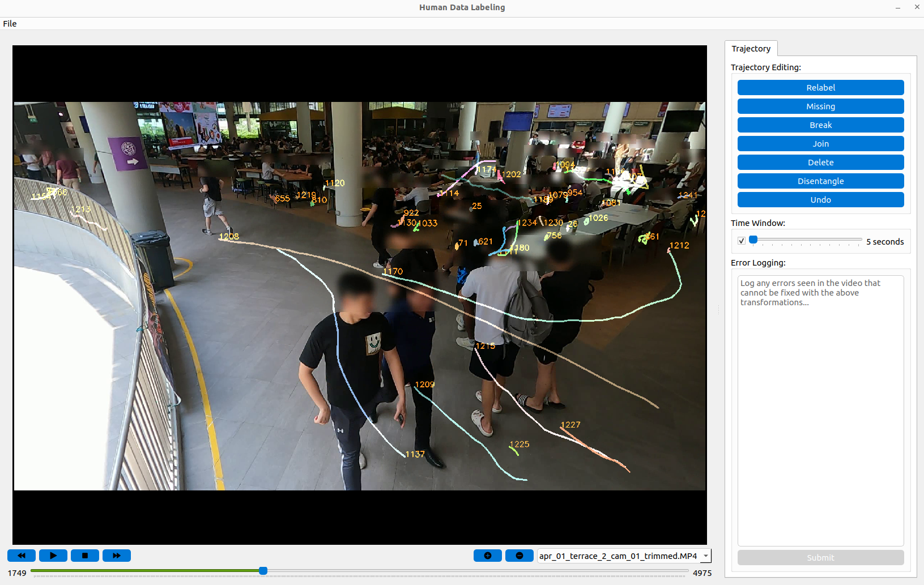Select trajectory label 1225
Screen dimensions: 924x585
[520, 445]
